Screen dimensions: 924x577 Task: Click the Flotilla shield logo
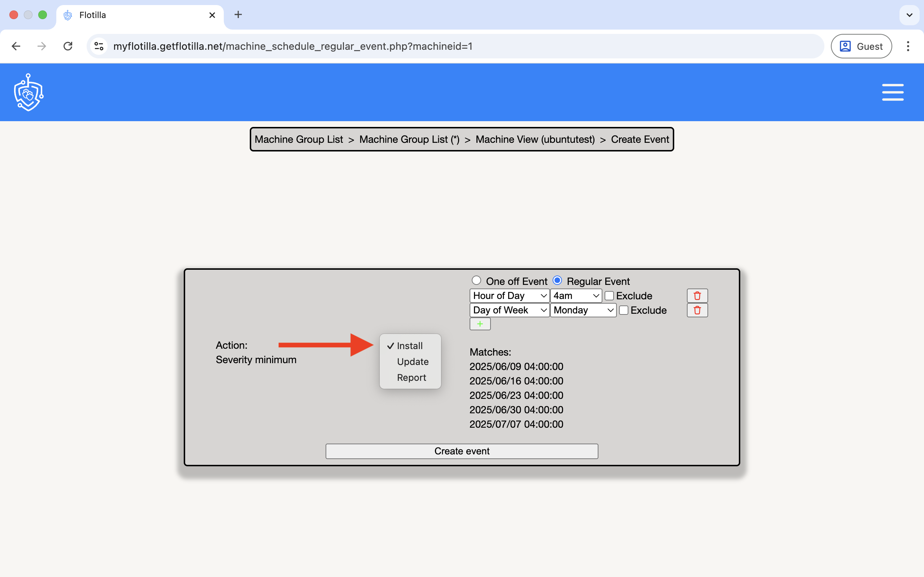tap(29, 92)
